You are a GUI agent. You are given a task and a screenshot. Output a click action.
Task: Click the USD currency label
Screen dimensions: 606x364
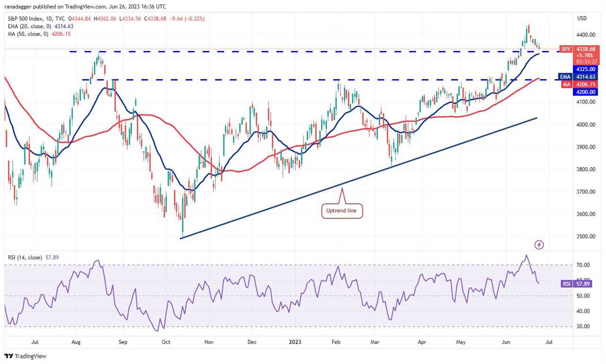coord(582,18)
